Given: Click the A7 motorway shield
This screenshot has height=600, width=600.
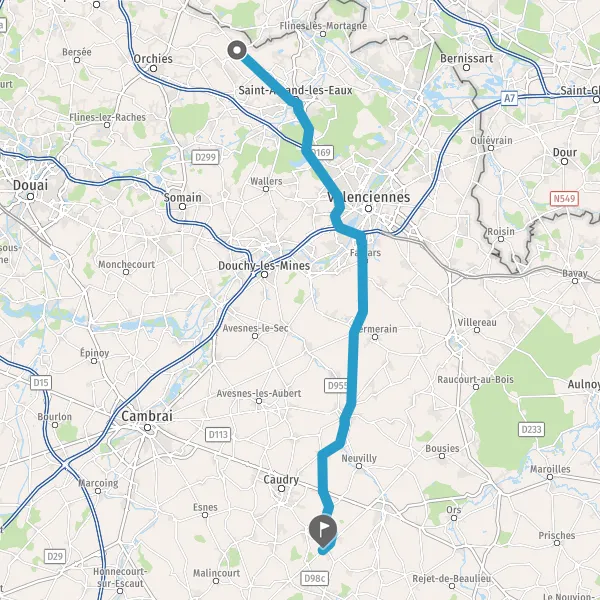Looking at the screenshot, I should 509,98.
